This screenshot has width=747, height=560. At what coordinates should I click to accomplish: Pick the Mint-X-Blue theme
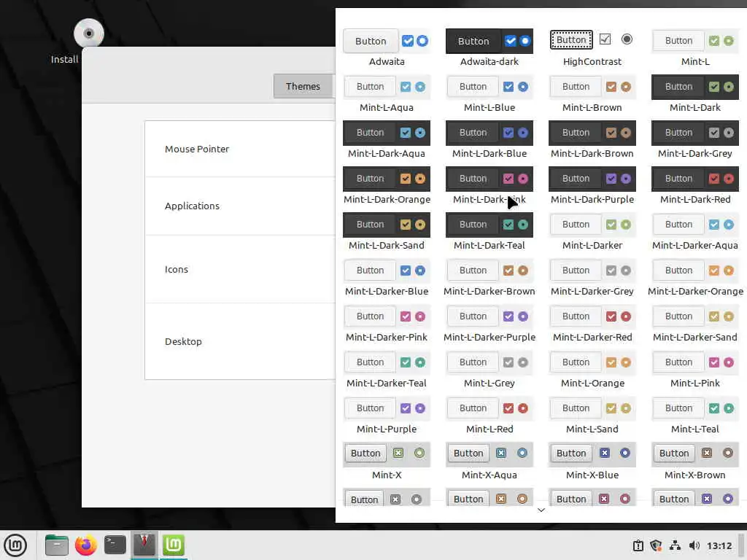(592, 462)
